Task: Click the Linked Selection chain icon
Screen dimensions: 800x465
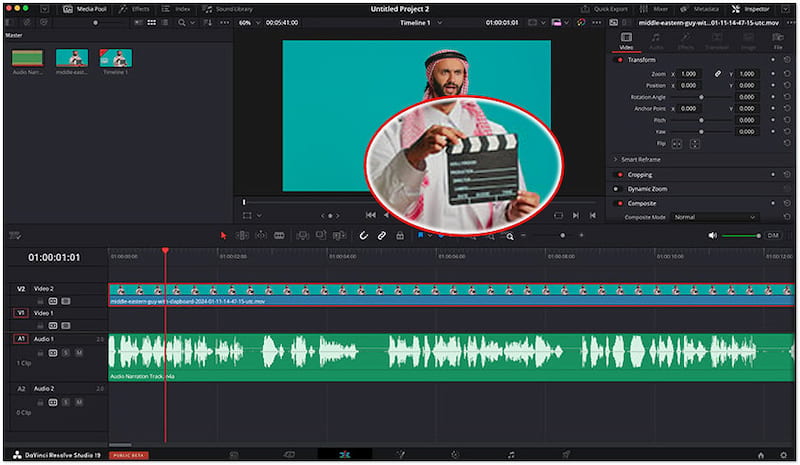Action: (x=382, y=235)
